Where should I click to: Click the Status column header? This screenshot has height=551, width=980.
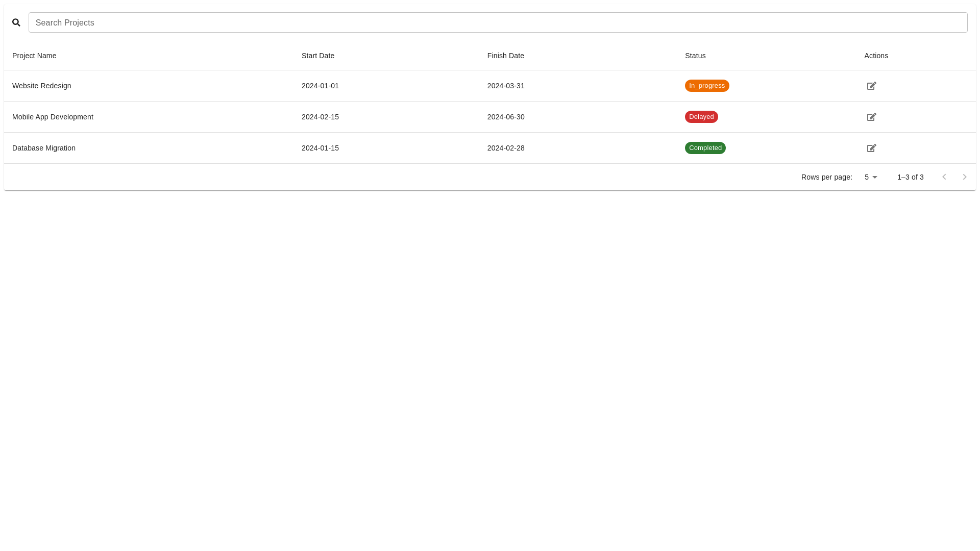click(695, 56)
